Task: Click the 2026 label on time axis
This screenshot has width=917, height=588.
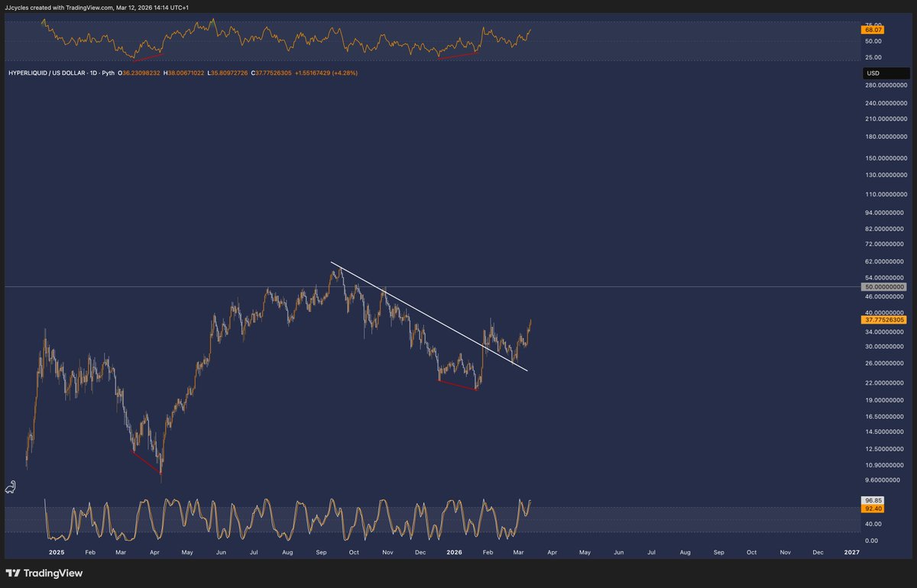Action: [x=454, y=551]
